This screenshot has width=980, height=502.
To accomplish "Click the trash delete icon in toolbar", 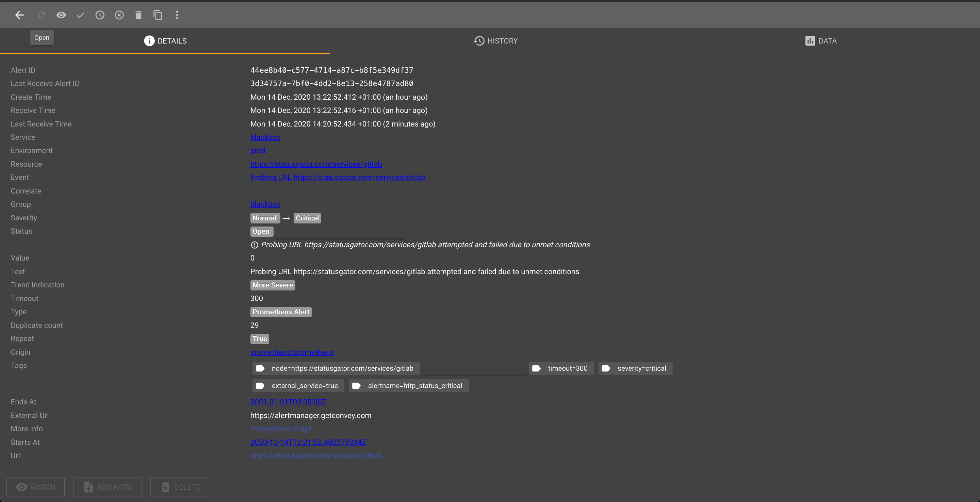I will (x=138, y=15).
